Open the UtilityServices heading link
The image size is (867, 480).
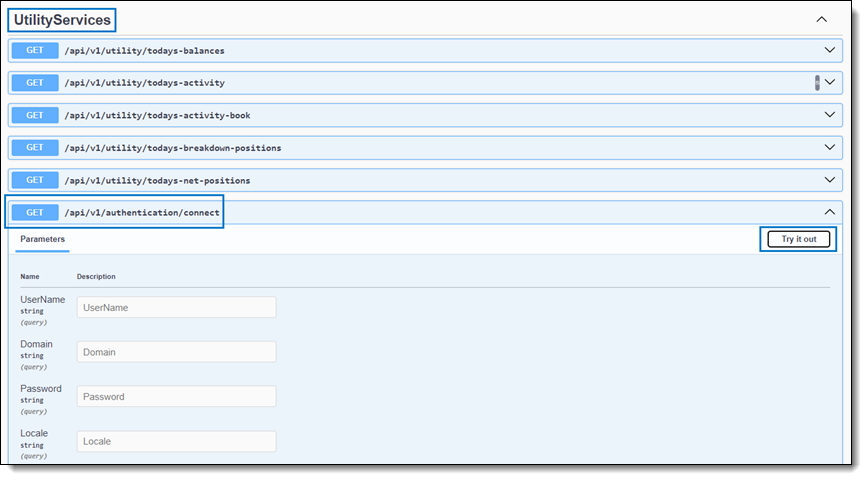pyautogui.click(x=62, y=20)
